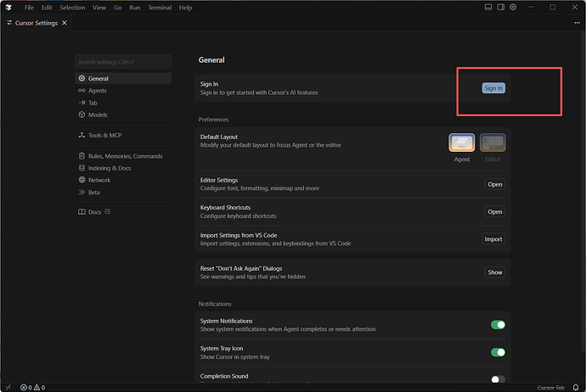Click the settings page vertical scrollbar
The height and width of the screenshot is (392, 586).
tap(583, 190)
